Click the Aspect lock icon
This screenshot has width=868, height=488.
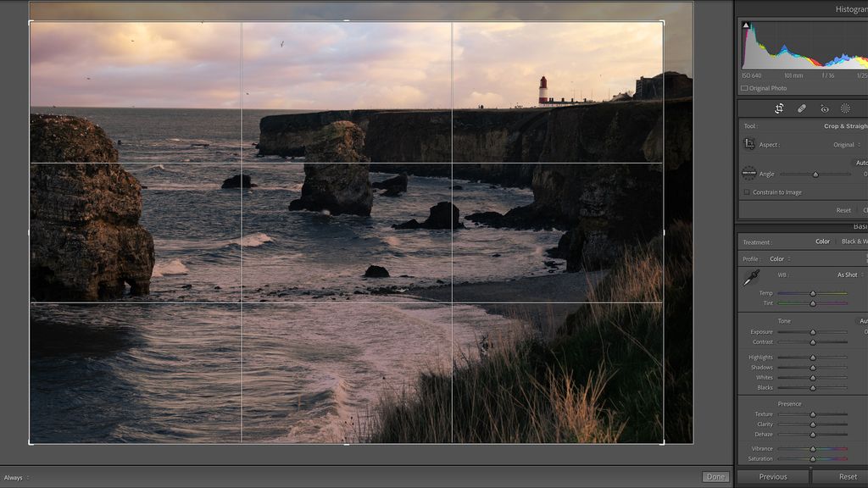point(748,144)
